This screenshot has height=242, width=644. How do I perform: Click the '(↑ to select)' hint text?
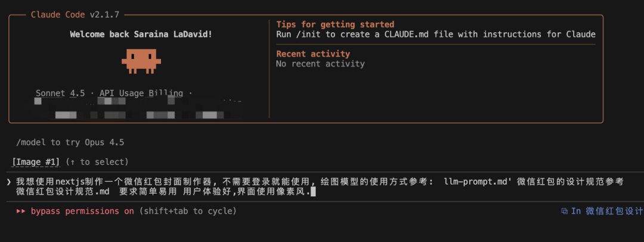(x=97, y=162)
